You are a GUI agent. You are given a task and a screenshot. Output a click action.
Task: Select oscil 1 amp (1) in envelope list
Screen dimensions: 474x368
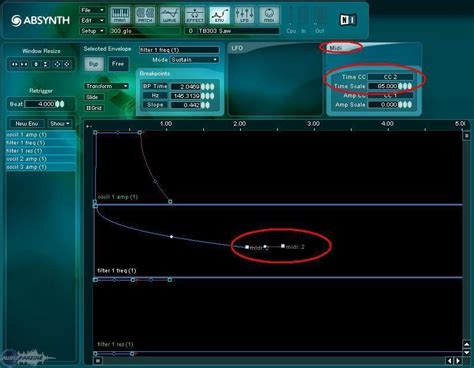tap(41, 135)
